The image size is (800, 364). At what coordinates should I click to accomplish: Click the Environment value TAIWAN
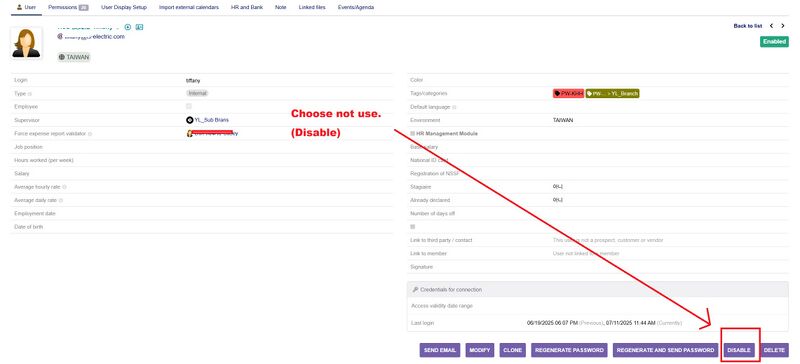tap(563, 120)
